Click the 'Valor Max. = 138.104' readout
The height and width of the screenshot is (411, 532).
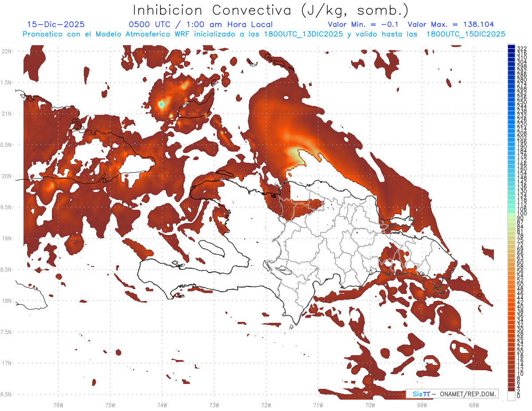pyautogui.click(x=451, y=25)
